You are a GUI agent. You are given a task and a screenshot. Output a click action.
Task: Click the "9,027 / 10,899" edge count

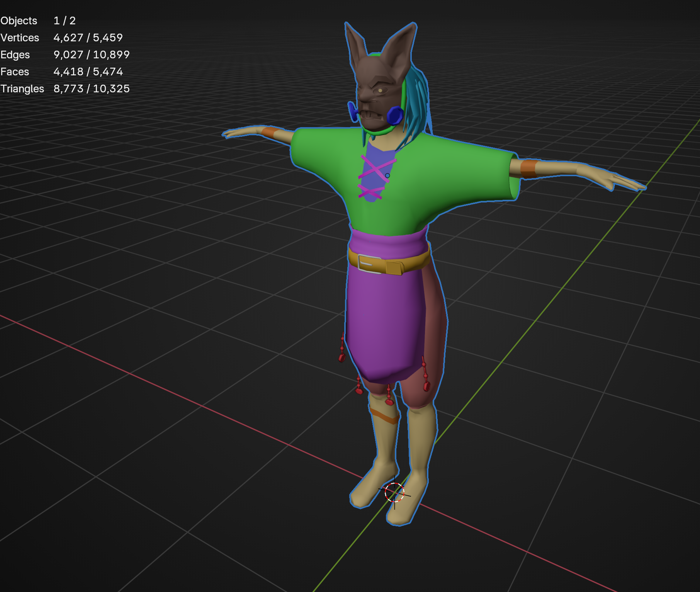(92, 55)
